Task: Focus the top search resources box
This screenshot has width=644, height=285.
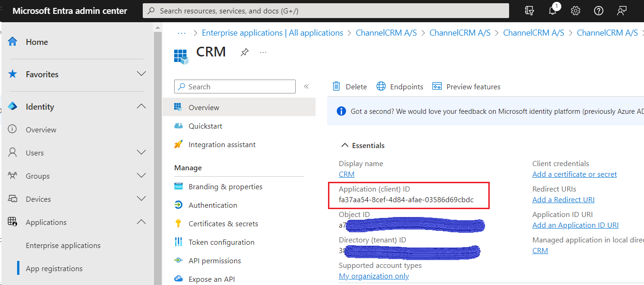Action: pos(326,11)
